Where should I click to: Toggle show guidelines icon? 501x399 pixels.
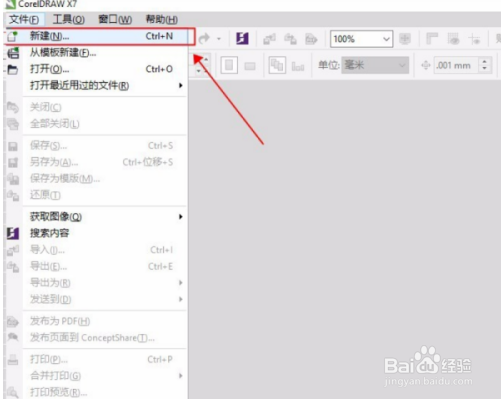tap(474, 39)
